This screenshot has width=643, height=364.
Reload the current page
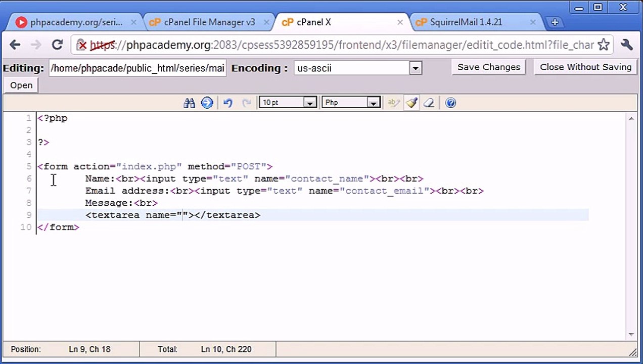(57, 44)
